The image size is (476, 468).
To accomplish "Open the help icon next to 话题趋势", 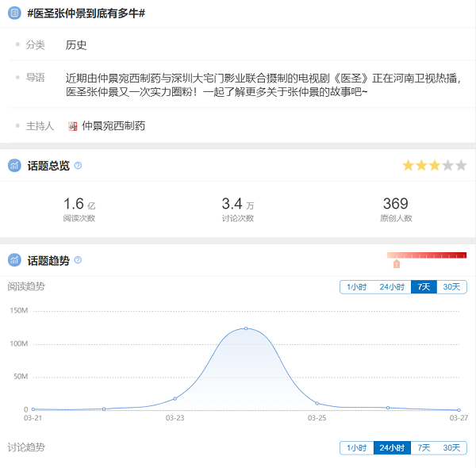I will pyautogui.click(x=78, y=260).
